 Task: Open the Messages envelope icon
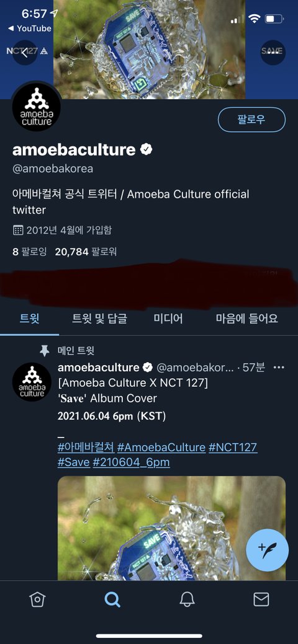click(261, 600)
